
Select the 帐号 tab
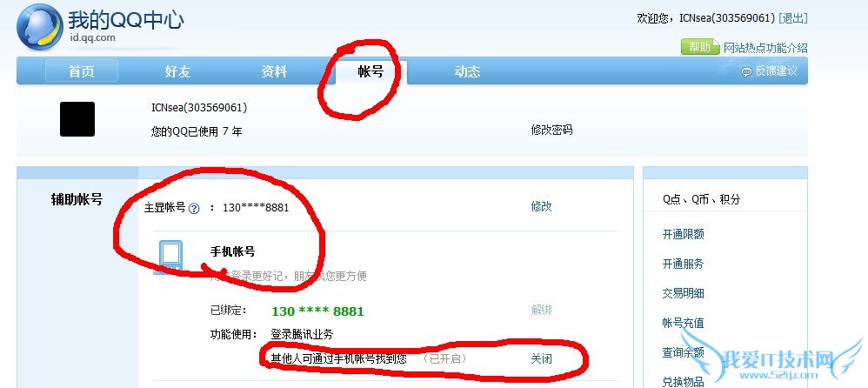tap(371, 71)
